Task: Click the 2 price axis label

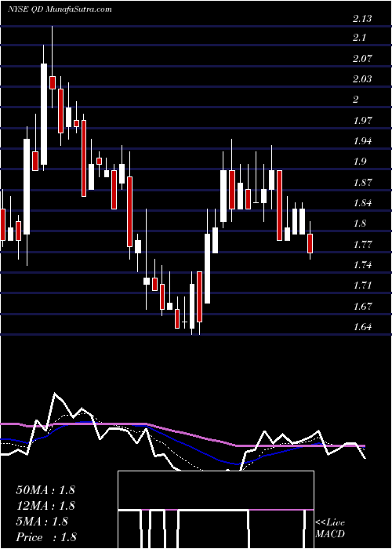Action: 356,100
